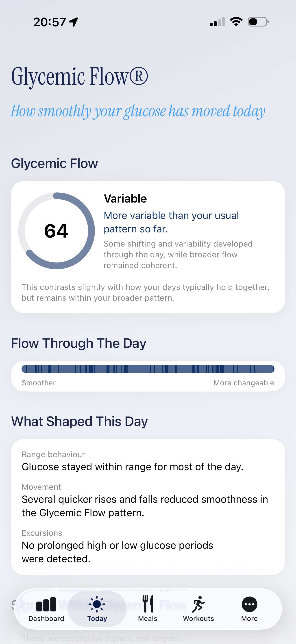The height and width of the screenshot is (644, 296).
Task: Open the Dashboard bar chart icon
Action: 46,604
